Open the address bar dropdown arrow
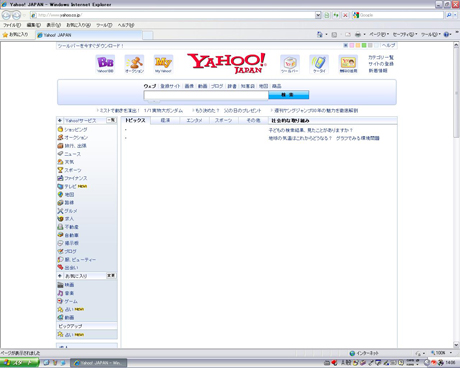Viewport: 460px width, 368px height. [x=318, y=15]
